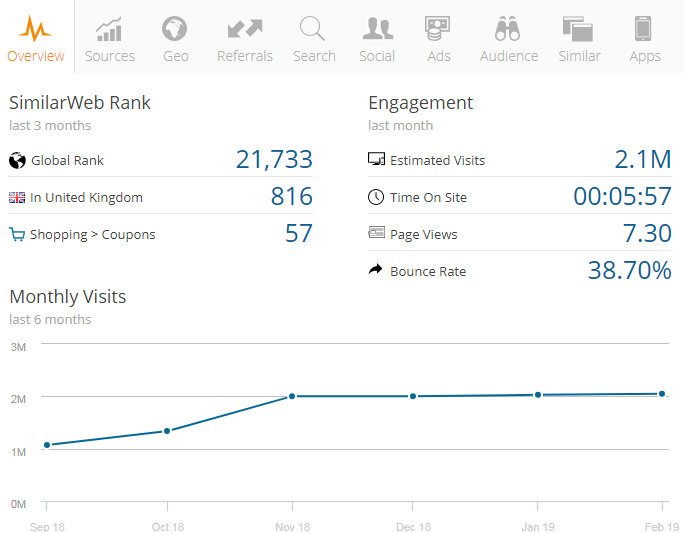
Task: Click the 2.1M visits value
Action: (x=643, y=159)
